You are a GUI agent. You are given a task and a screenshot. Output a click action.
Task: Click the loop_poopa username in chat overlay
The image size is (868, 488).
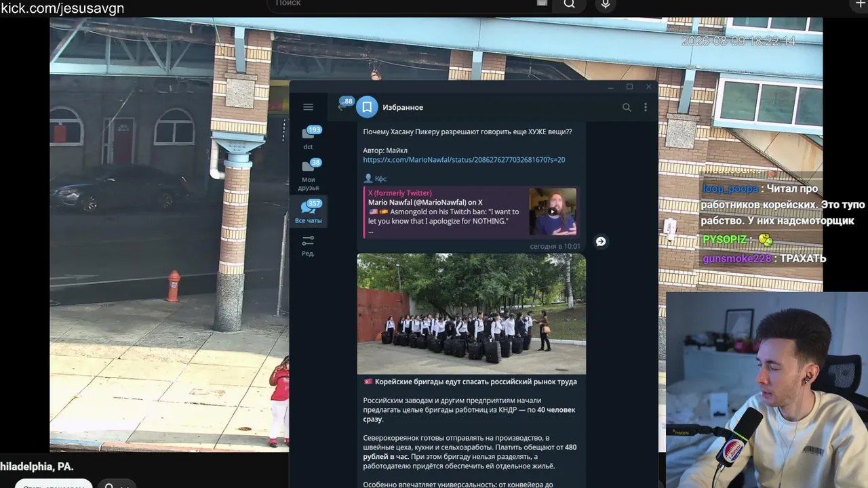[x=730, y=189]
